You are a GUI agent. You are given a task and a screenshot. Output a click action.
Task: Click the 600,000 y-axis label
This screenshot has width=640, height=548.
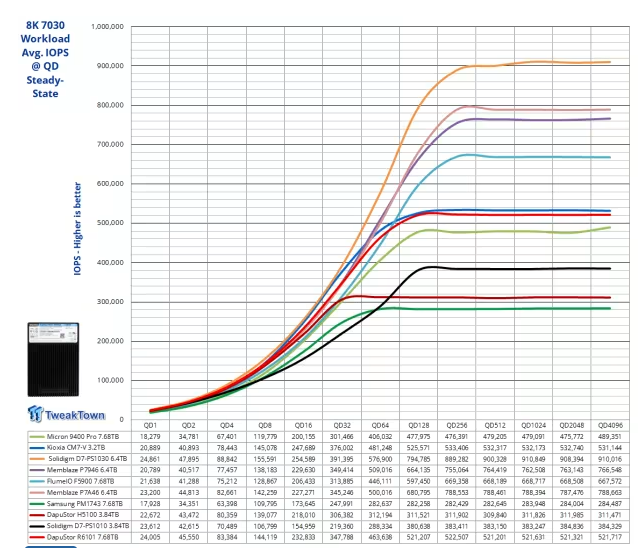point(110,184)
